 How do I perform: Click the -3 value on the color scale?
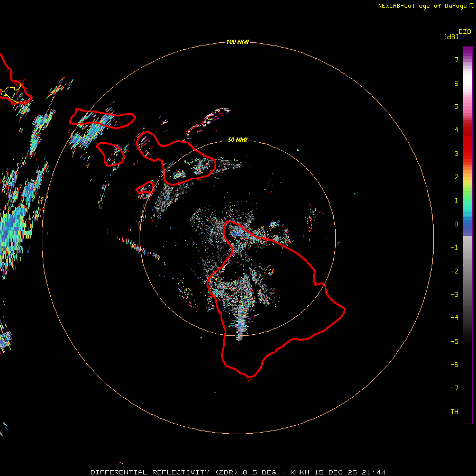pyautogui.click(x=454, y=295)
